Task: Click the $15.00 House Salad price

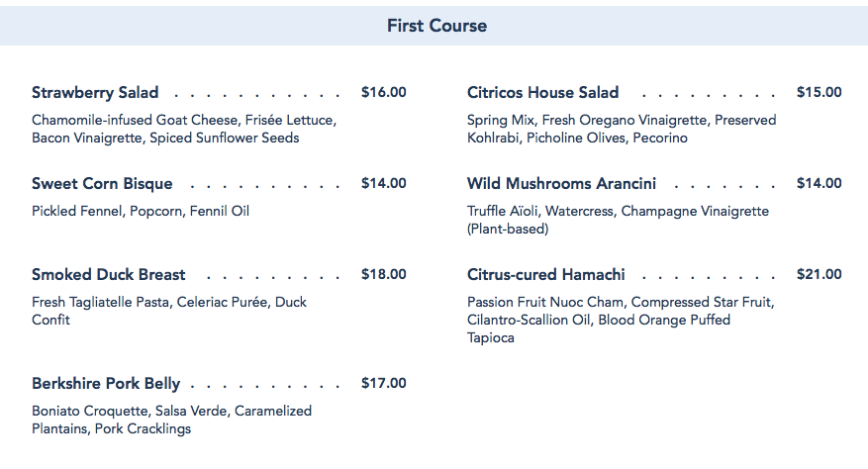Action: (820, 93)
